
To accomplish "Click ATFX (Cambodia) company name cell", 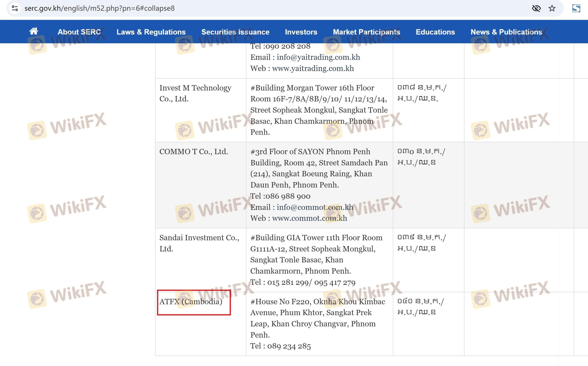I will 191,302.
